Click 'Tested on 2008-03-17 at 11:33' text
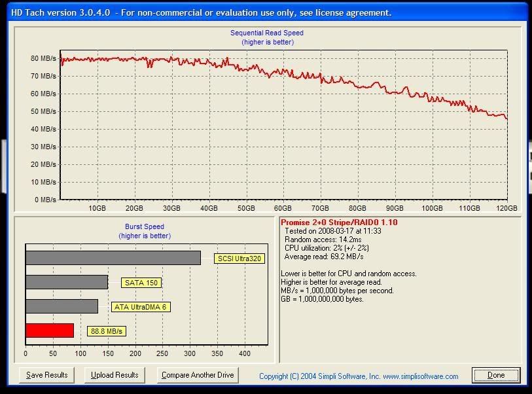The width and height of the screenshot is (532, 394). coord(333,231)
